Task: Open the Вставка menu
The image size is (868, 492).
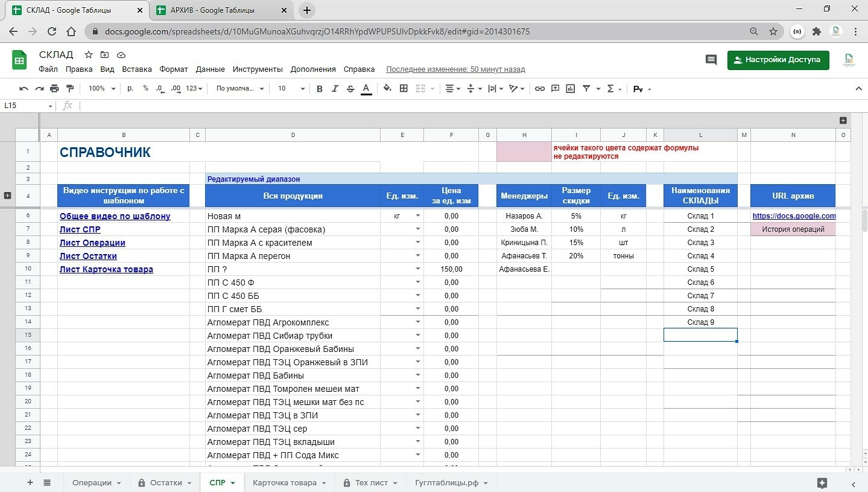Action: 137,69
